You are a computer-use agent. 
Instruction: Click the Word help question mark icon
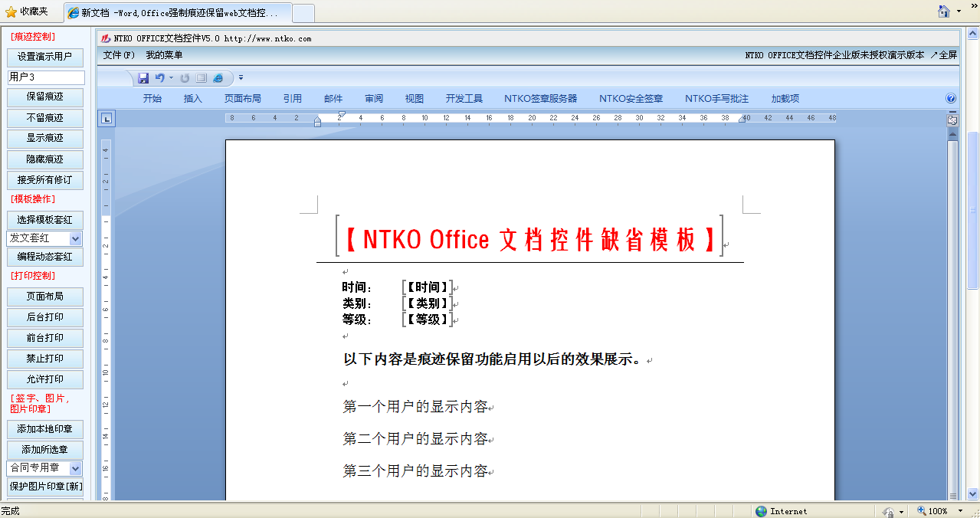tap(951, 98)
